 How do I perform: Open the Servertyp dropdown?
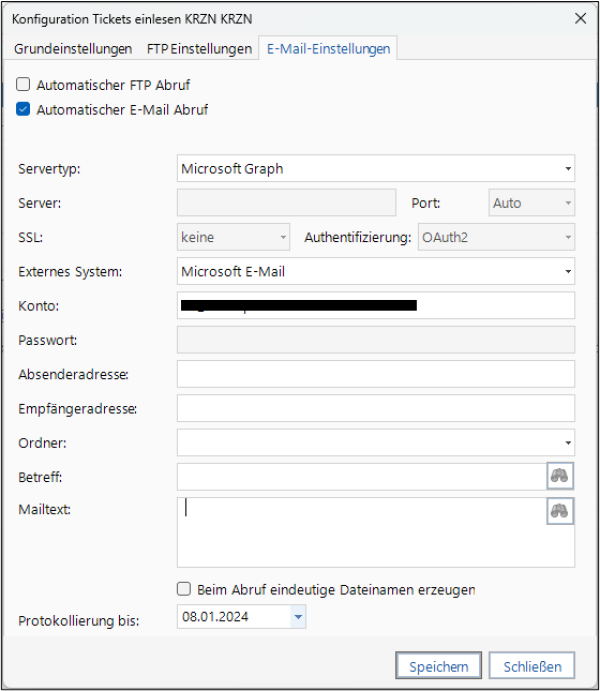point(568,169)
